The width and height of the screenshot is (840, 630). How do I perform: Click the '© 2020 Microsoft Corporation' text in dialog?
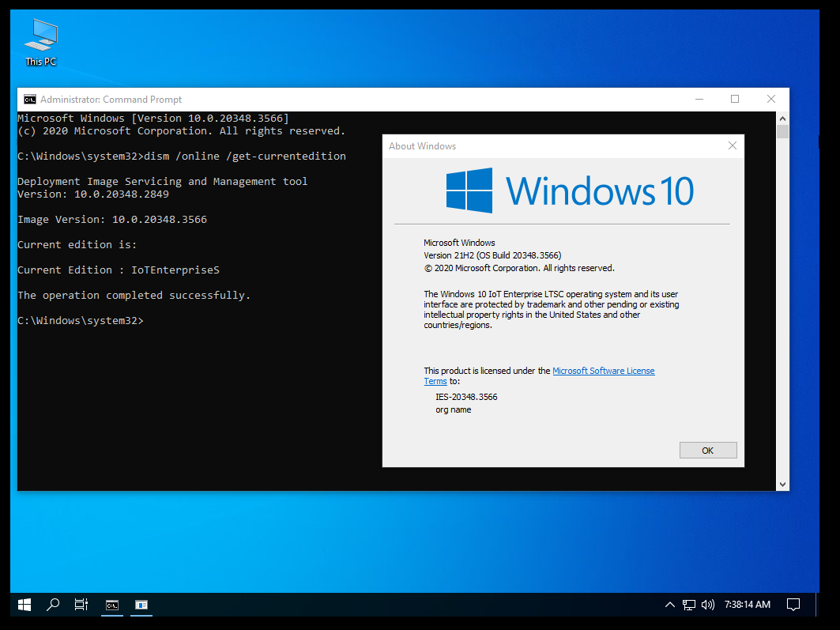(519, 269)
